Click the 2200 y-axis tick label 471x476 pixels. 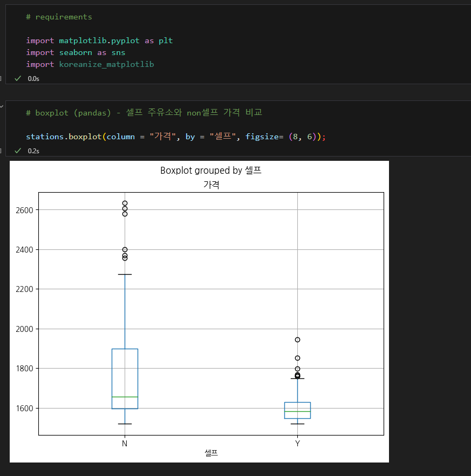[x=24, y=289]
